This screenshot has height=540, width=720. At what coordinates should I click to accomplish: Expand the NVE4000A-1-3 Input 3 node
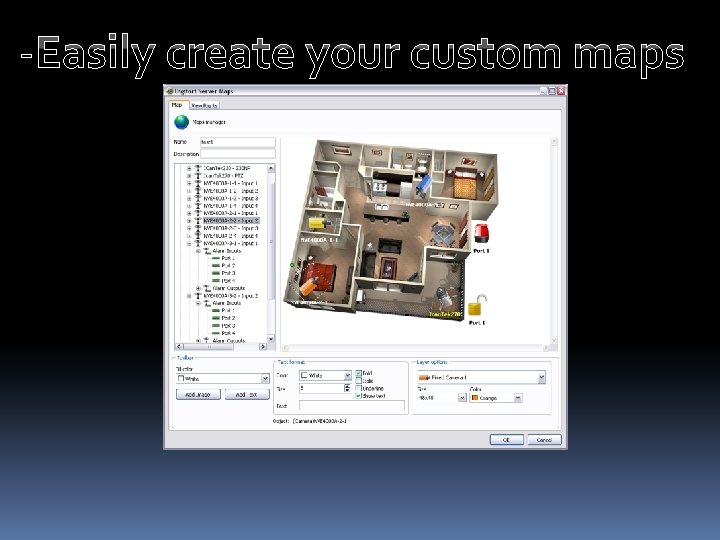[x=189, y=198]
